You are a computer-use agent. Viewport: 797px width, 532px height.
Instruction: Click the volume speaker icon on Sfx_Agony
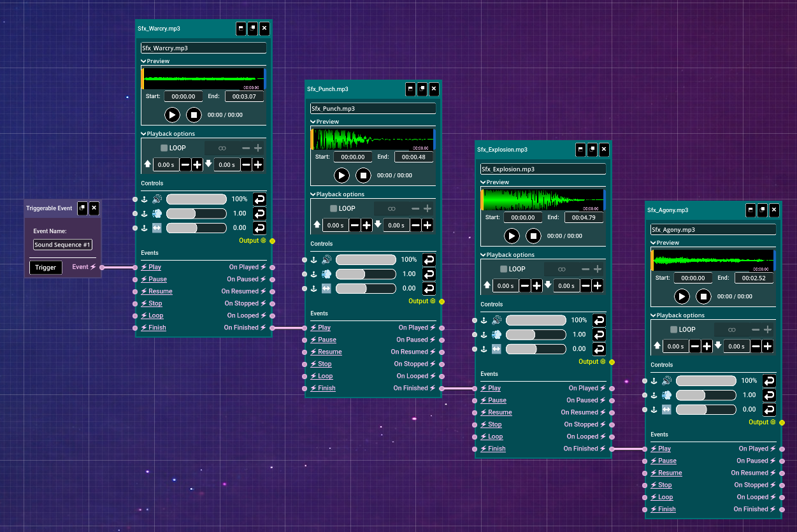(667, 380)
